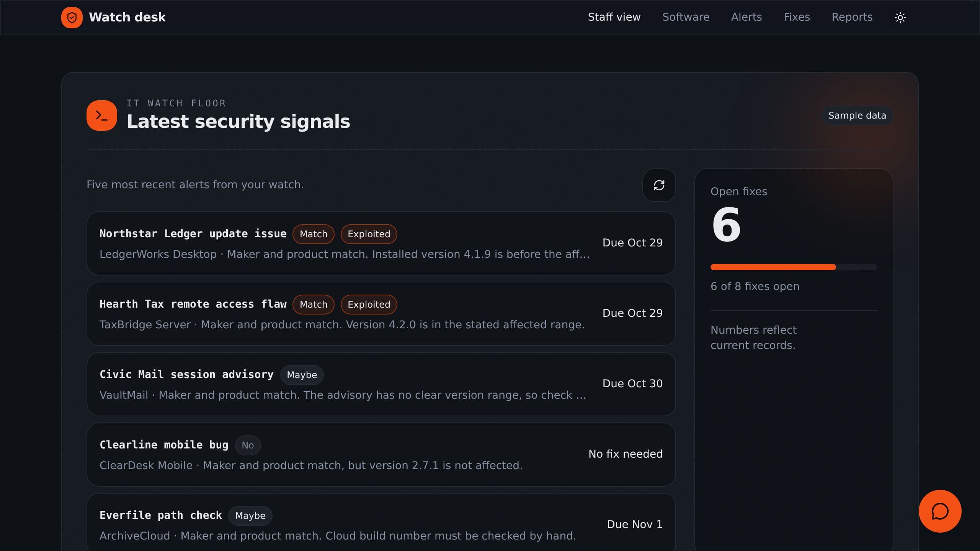Click the Watch desk shield logo
Screen dimensions: 980x551
tap(72, 17)
